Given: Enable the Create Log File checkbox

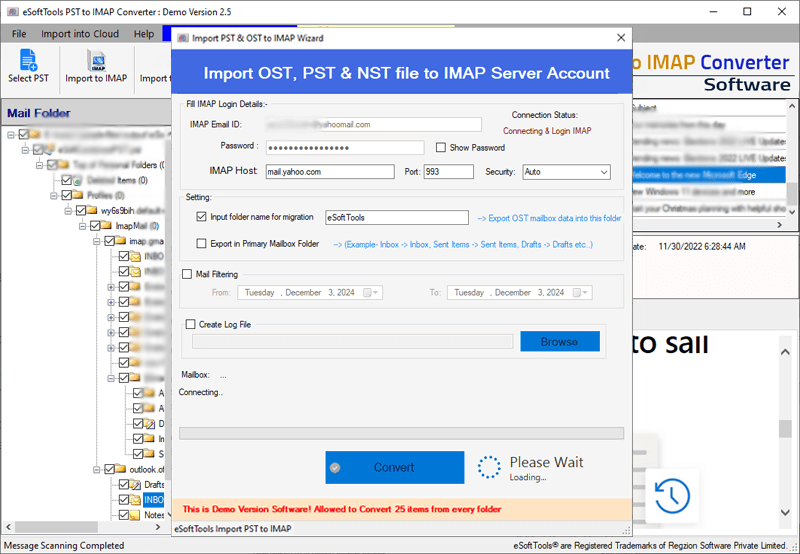Looking at the screenshot, I should pyautogui.click(x=190, y=324).
